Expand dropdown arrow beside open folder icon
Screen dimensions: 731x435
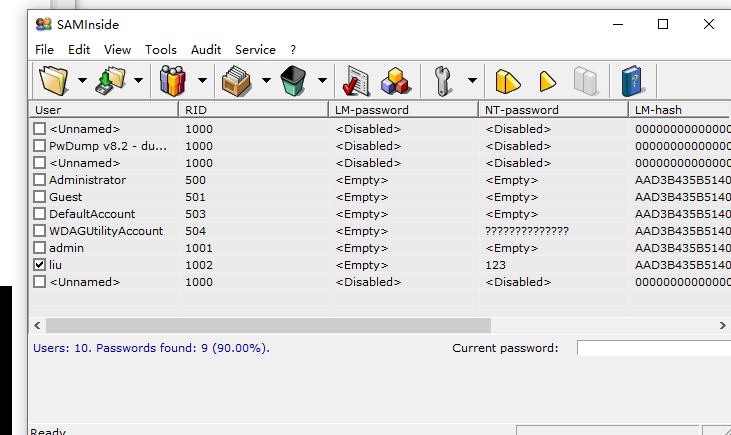[82, 80]
